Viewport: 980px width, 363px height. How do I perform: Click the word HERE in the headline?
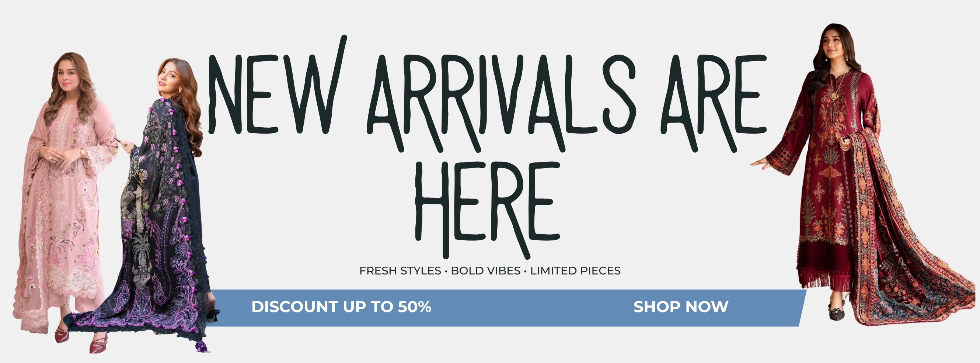pyautogui.click(x=488, y=210)
